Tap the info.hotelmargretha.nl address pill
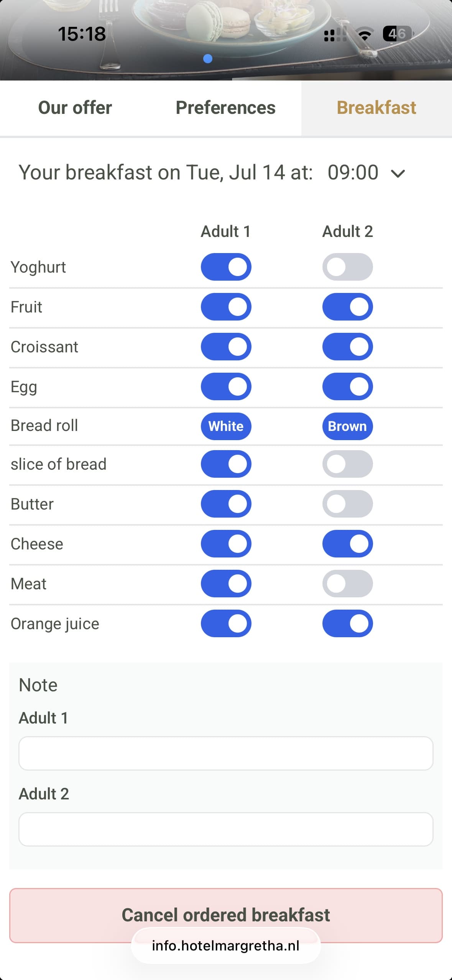The image size is (452, 980). [226, 946]
